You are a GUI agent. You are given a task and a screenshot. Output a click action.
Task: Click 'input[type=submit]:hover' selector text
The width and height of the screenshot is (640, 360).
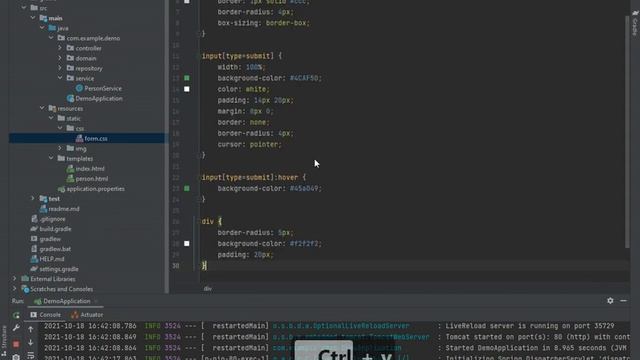pos(250,177)
